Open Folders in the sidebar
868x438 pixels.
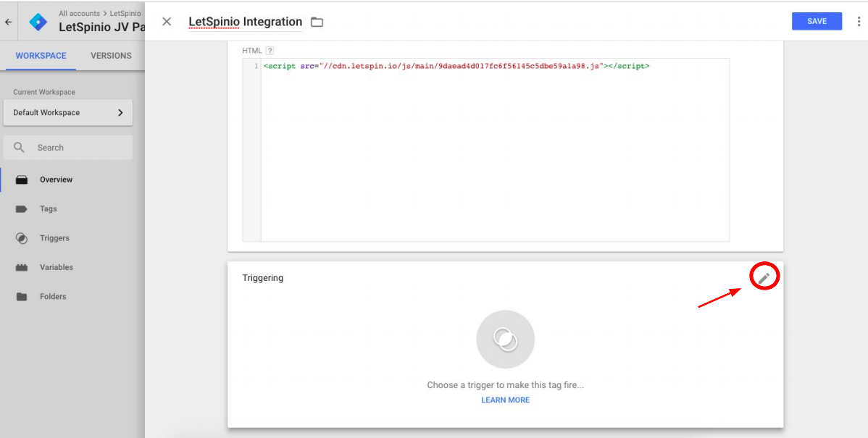coord(53,296)
